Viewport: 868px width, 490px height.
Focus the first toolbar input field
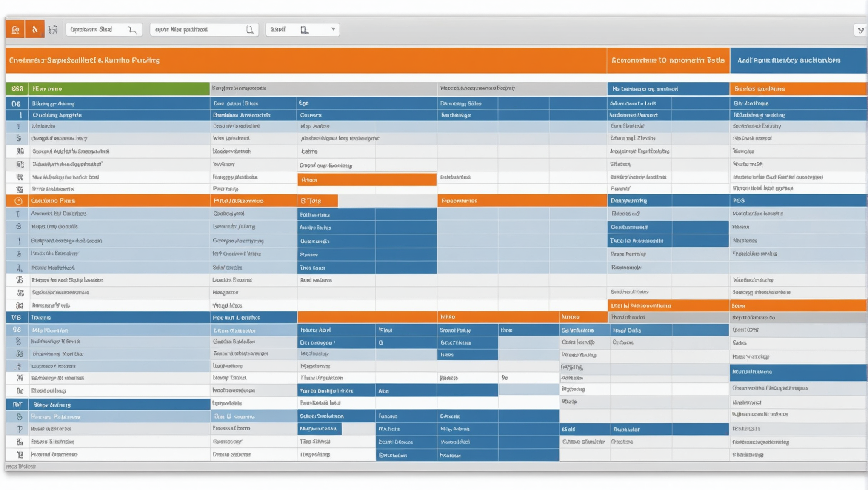tap(104, 29)
